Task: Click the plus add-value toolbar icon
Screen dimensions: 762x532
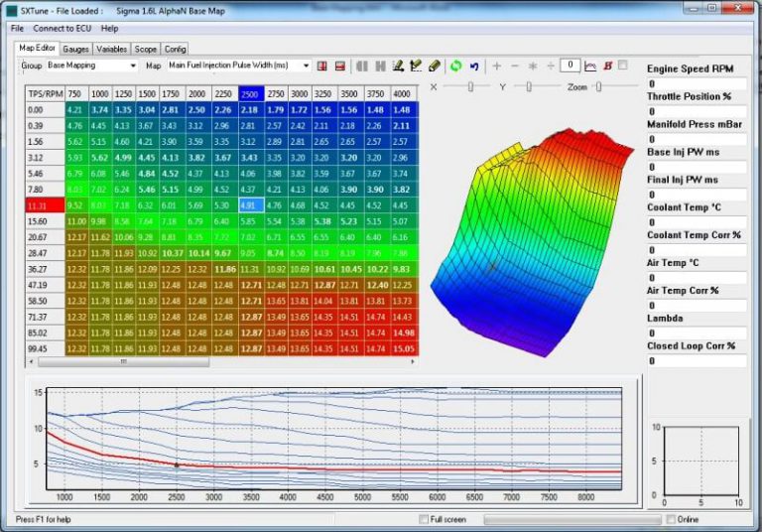Action: tap(497, 66)
